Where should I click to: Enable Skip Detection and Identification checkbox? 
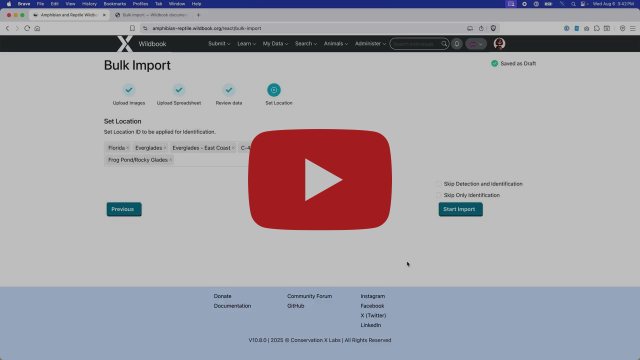click(440, 184)
